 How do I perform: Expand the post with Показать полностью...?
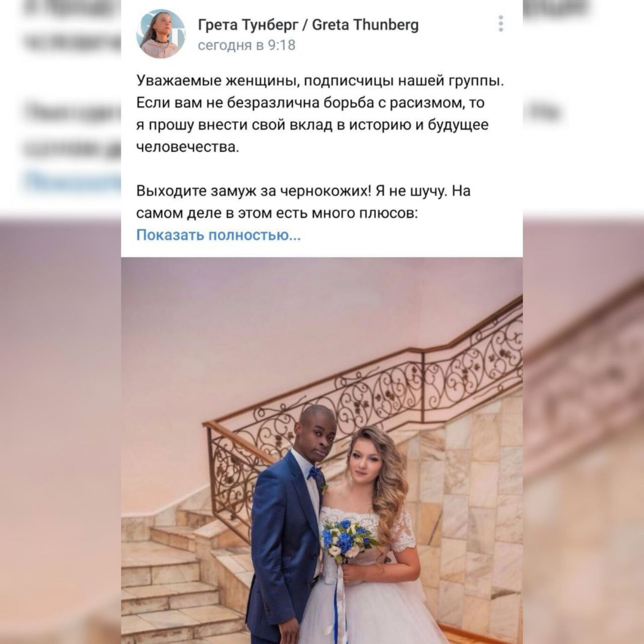point(219,235)
